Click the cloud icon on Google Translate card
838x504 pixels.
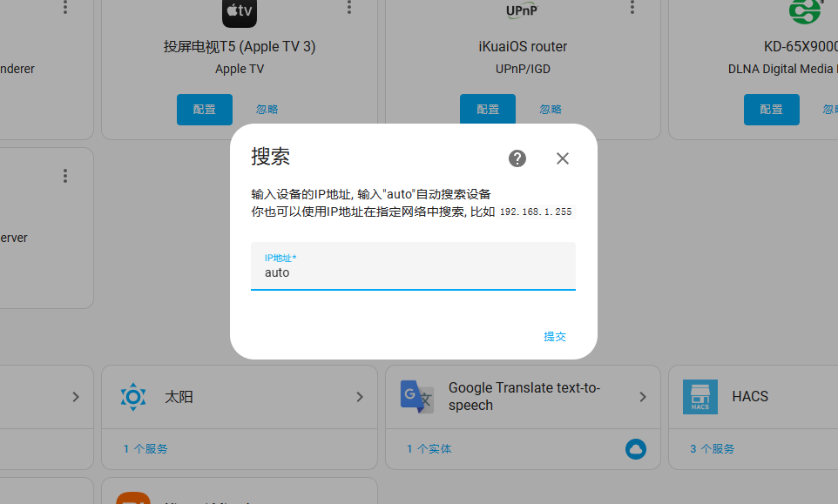pos(635,449)
